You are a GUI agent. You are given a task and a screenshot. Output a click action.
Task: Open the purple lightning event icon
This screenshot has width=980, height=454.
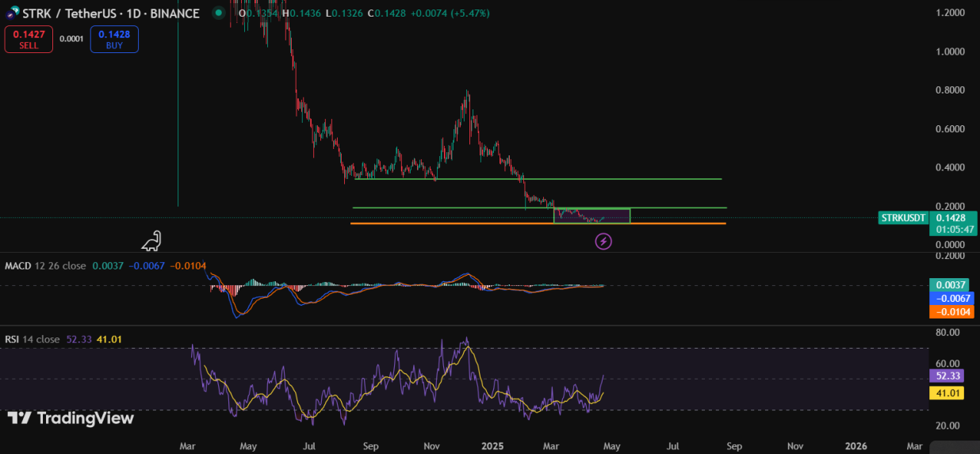point(603,241)
